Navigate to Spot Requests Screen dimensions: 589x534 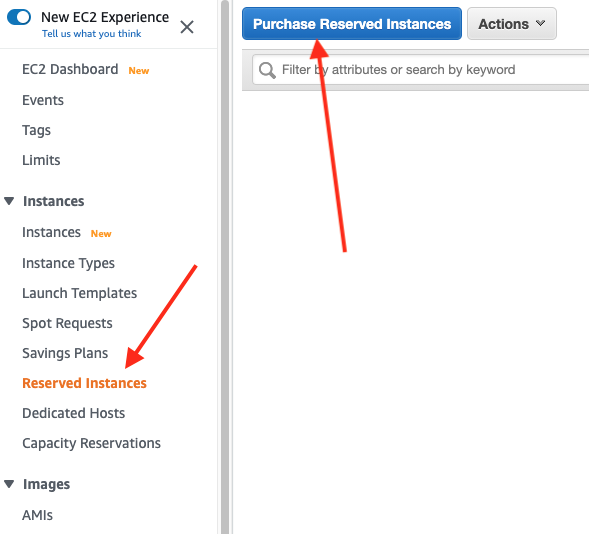[67, 323]
